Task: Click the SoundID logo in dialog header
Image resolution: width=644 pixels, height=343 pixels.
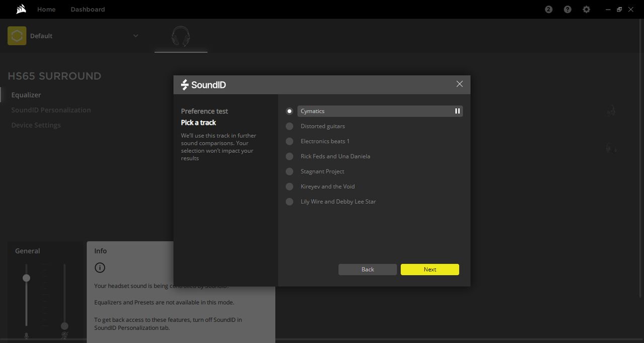Action: click(203, 85)
